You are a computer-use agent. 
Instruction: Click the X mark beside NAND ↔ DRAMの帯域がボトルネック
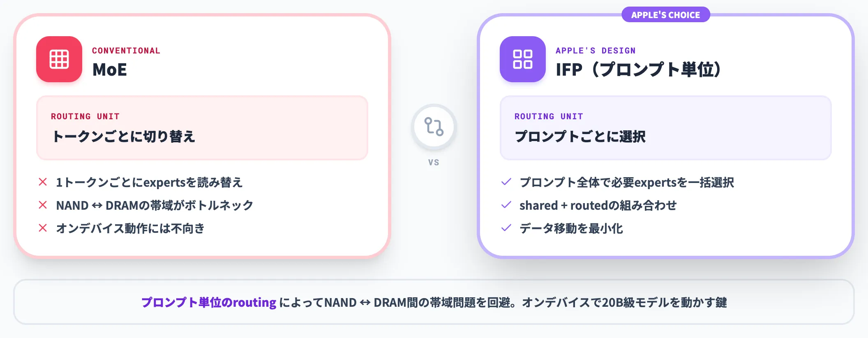[43, 205]
